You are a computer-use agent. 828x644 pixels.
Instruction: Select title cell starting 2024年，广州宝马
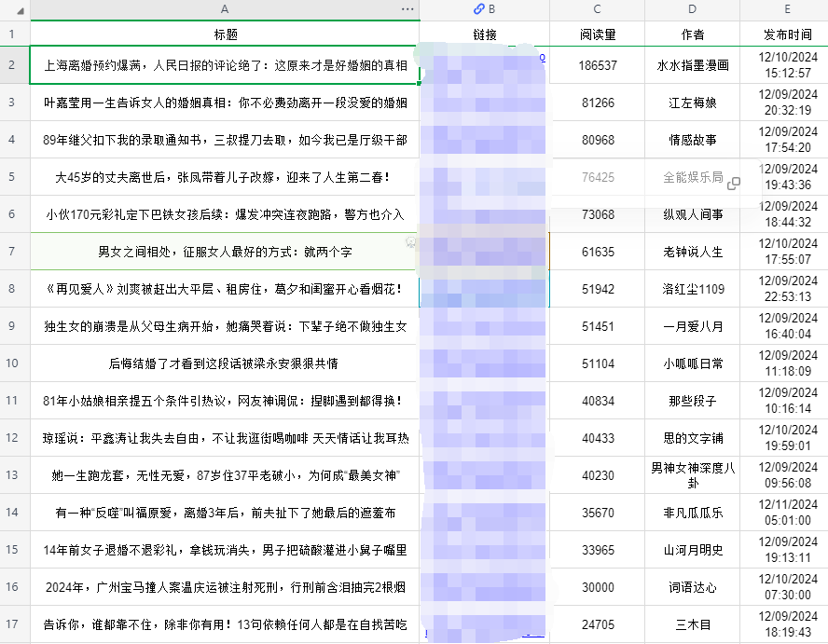pyautogui.click(x=225, y=587)
